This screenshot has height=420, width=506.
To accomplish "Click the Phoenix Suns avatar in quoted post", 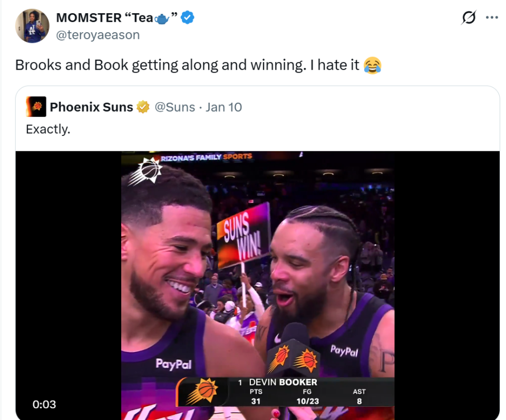I will (x=36, y=107).
